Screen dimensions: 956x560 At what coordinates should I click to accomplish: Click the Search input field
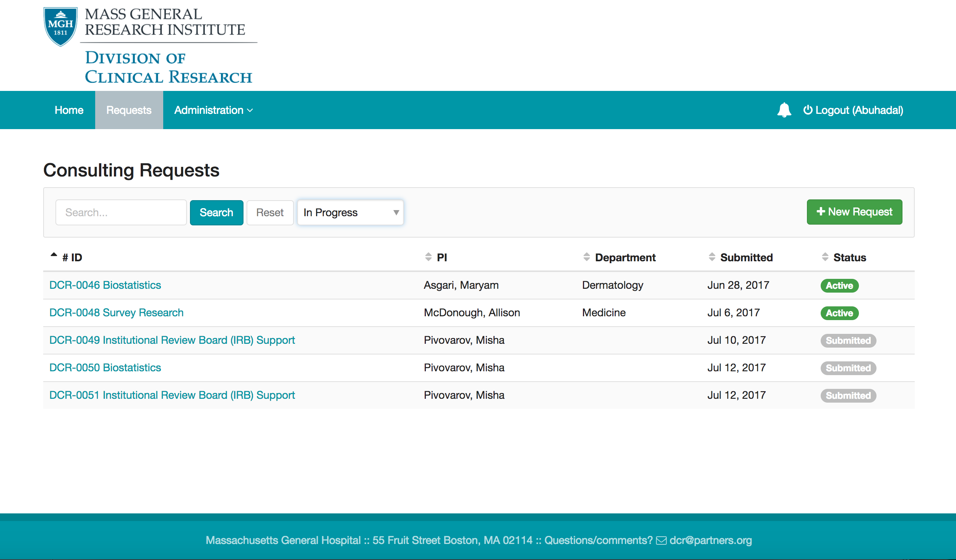(120, 212)
